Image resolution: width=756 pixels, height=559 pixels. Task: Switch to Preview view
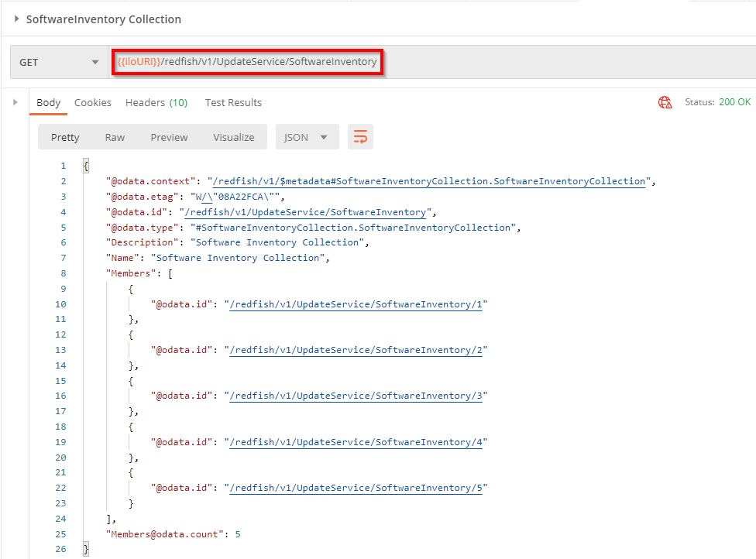(169, 137)
